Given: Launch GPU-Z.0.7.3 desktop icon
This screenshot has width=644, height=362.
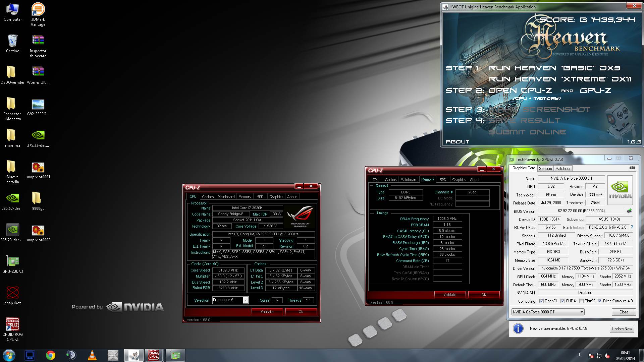Looking at the screenshot, I should pyautogui.click(x=12, y=264).
